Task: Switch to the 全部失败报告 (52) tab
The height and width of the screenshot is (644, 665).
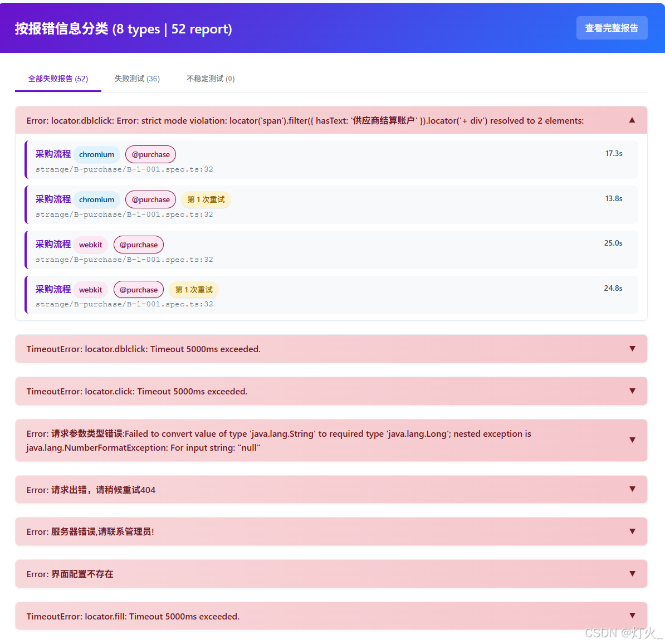Action: click(58, 79)
